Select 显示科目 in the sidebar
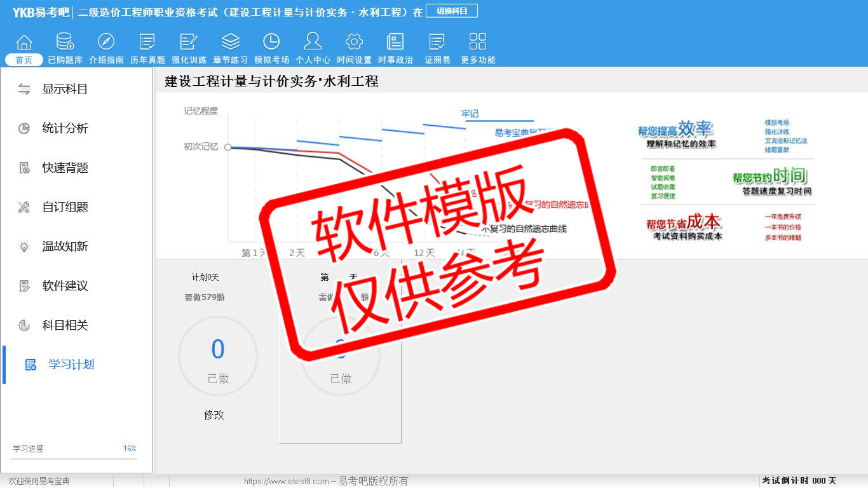This screenshot has width=868, height=488. [65, 89]
